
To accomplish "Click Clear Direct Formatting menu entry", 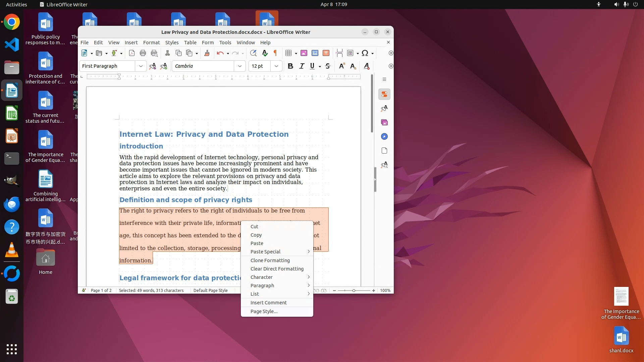I will click(277, 269).
